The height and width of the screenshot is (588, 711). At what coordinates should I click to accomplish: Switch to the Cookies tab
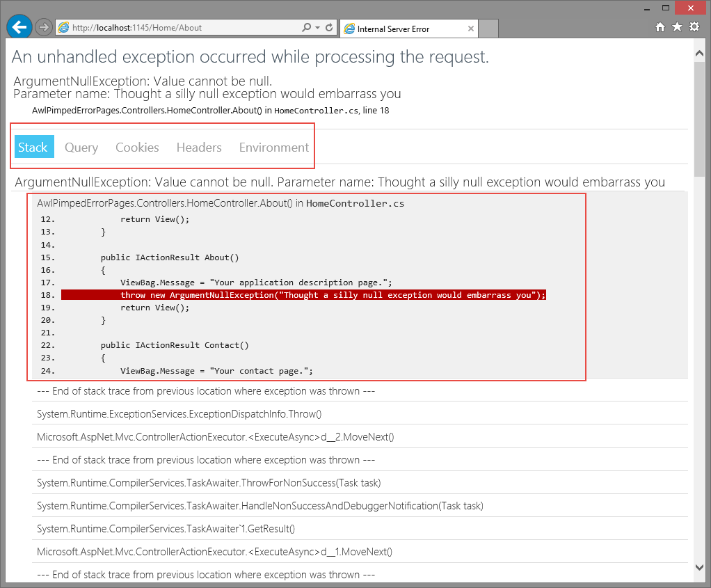point(136,147)
